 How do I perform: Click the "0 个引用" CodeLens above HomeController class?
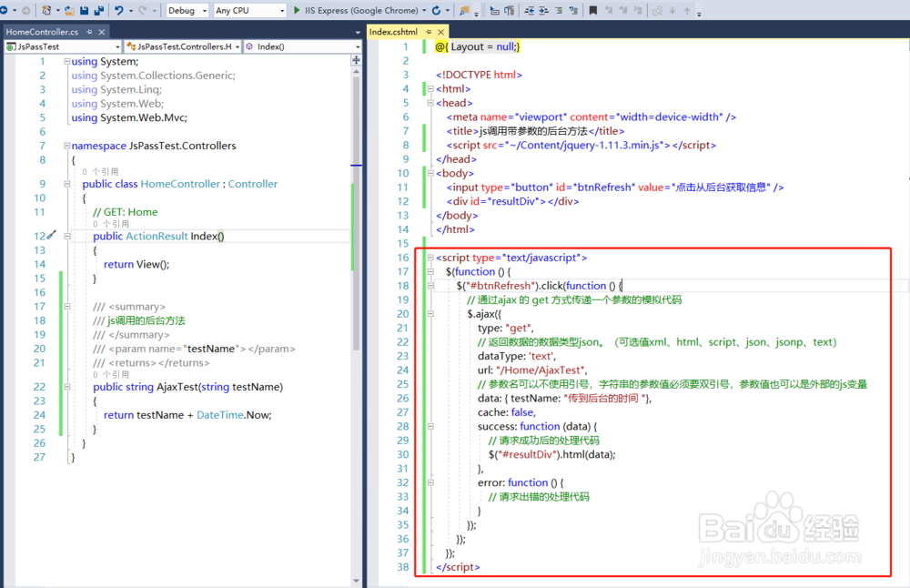click(100, 171)
